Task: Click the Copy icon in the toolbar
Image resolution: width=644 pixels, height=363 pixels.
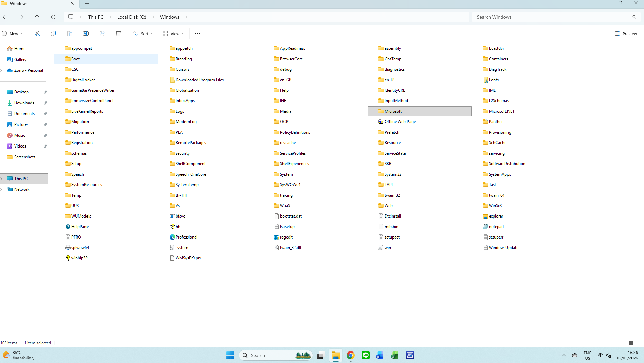Action: (53, 33)
